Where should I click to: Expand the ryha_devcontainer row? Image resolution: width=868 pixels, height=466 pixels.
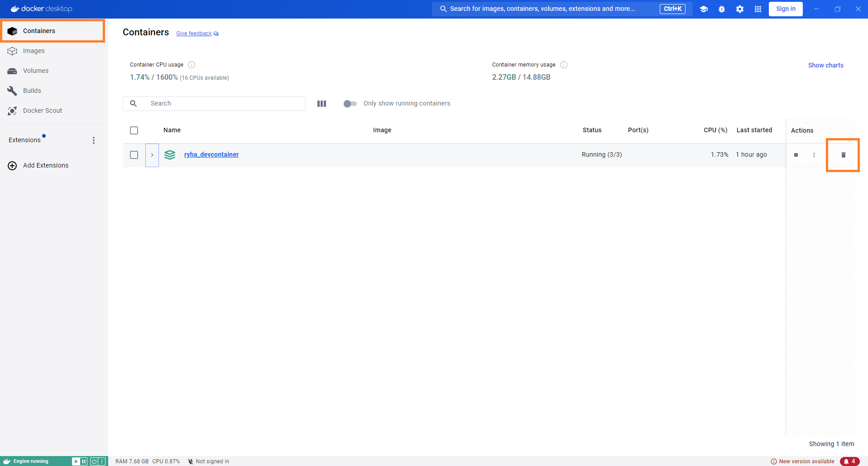click(x=152, y=155)
